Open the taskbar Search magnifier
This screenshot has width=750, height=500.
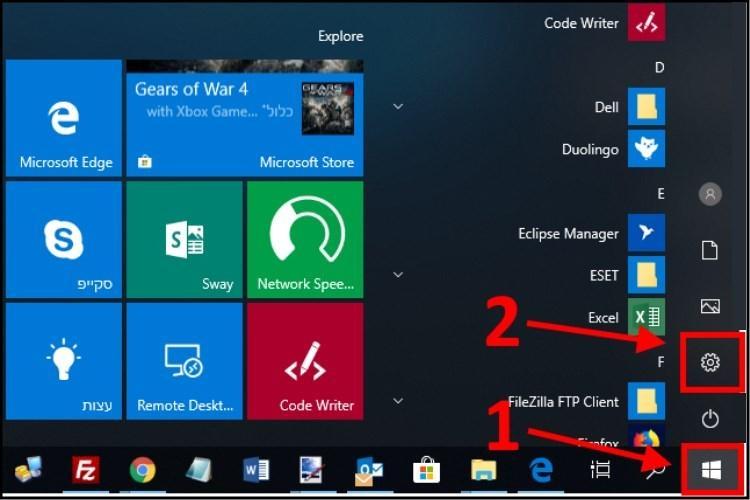point(656,471)
